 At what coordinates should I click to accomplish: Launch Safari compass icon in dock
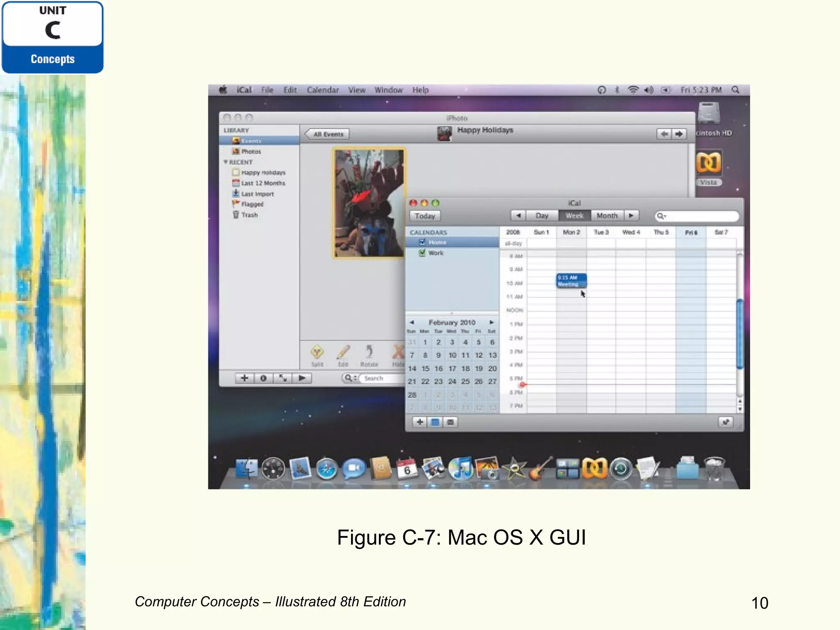pos(327,469)
